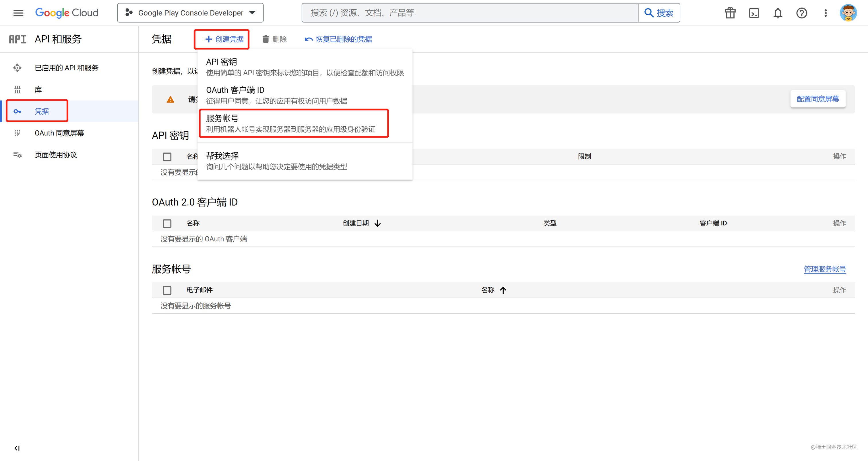
Task: Sort by 创建日期 descending arrow
Action: tap(378, 223)
